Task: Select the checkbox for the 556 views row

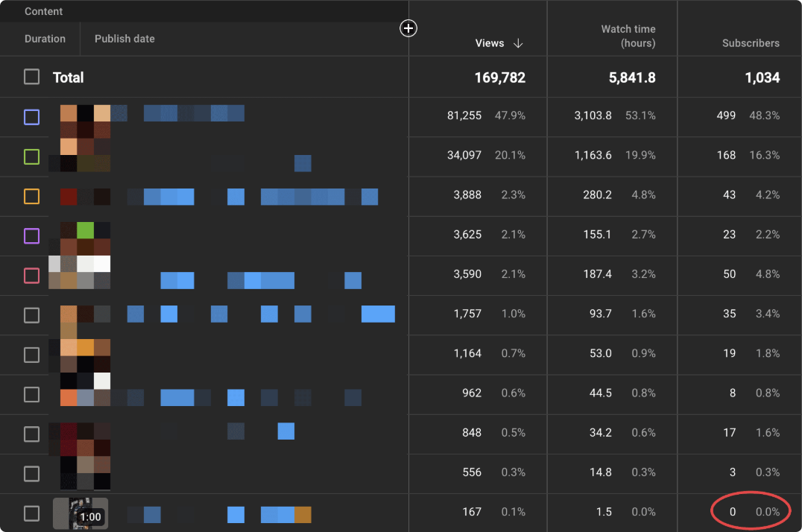Action: pyautogui.click(x=31, y=474)
